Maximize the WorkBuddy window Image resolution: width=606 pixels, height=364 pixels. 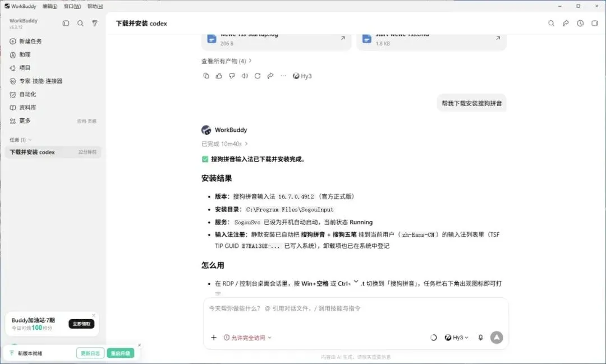pos(578,6)
